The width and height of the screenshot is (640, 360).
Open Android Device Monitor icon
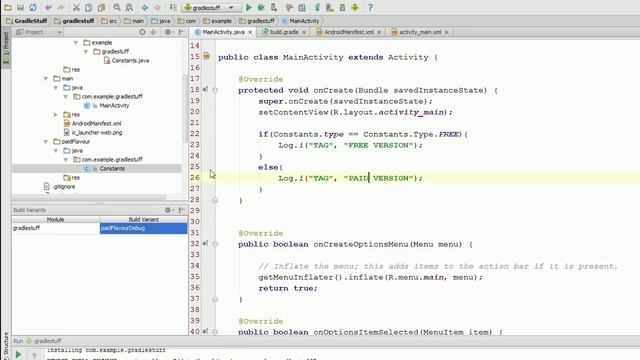tap(355, 7)
